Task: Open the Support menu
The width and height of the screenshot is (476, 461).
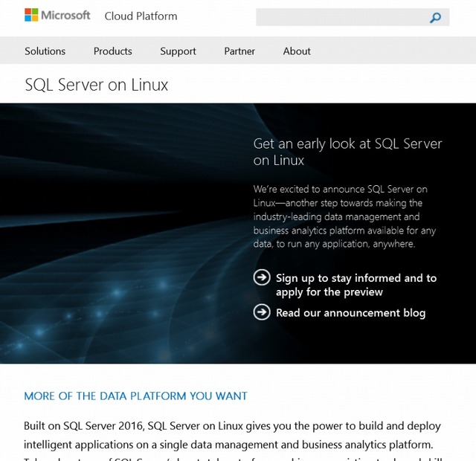Action: tap(178, 51)
